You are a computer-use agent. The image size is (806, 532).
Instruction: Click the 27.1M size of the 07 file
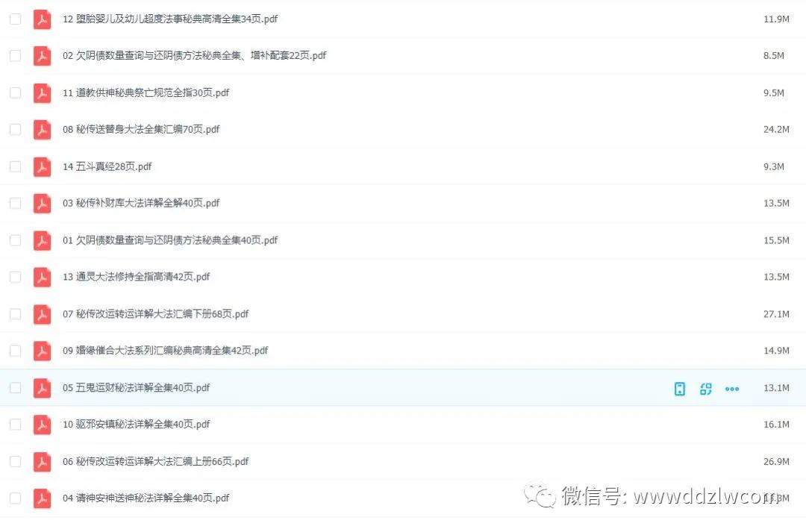point(776,314)
